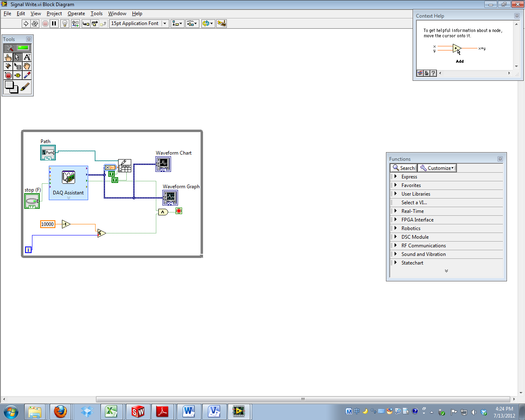Click Search in Functions palette
Image resolution: width=525 pixels, height=420 pixels.
click(404, 168)
